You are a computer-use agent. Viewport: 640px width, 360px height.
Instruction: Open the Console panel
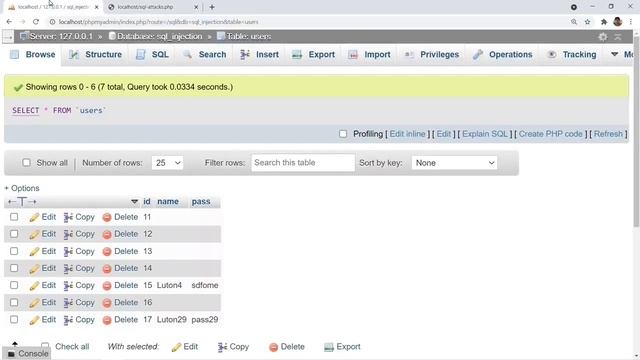click(28, 353)
